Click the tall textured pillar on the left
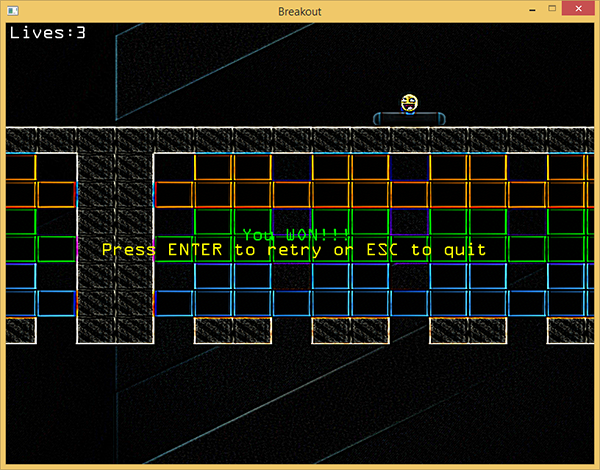 [x=115, y=240]
